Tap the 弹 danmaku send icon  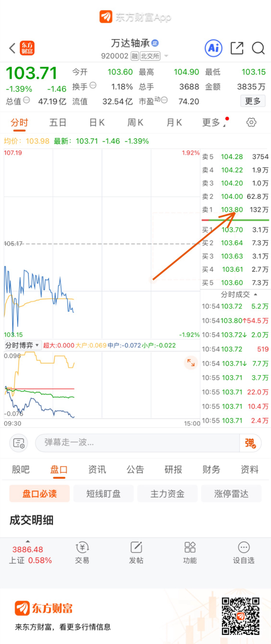point(250,443)
